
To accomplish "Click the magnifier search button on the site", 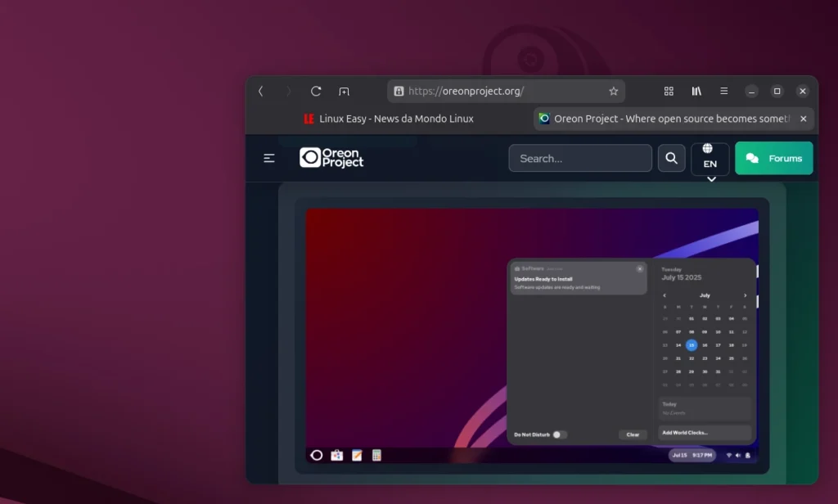I will click(x=671, y=159).
